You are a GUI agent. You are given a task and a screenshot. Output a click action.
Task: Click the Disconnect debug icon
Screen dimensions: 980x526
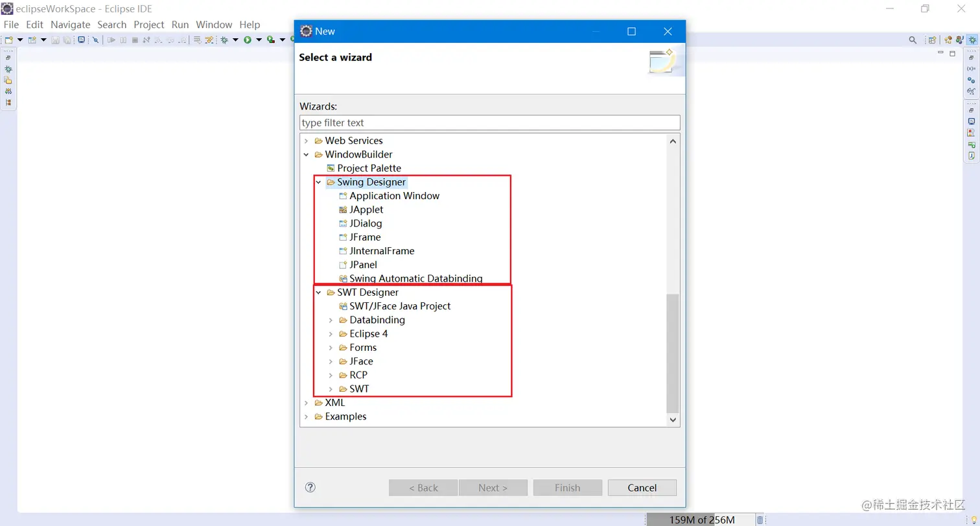tap(146, 40)
